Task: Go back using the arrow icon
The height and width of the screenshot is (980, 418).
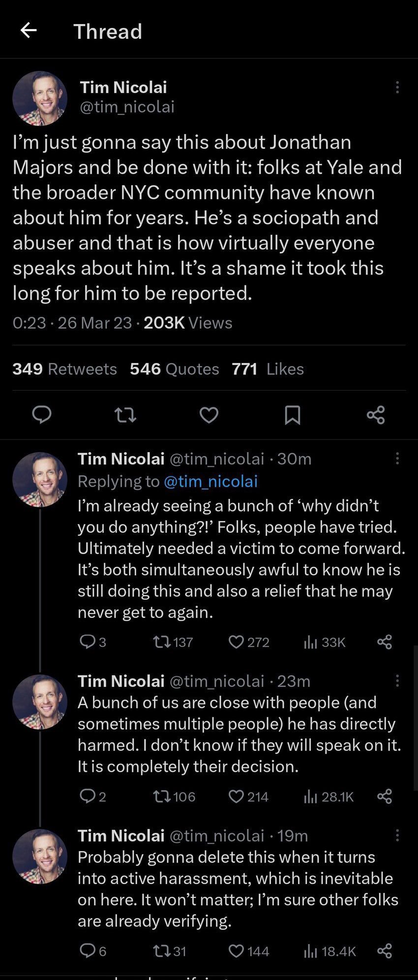Action: click(x=29, y=31)
